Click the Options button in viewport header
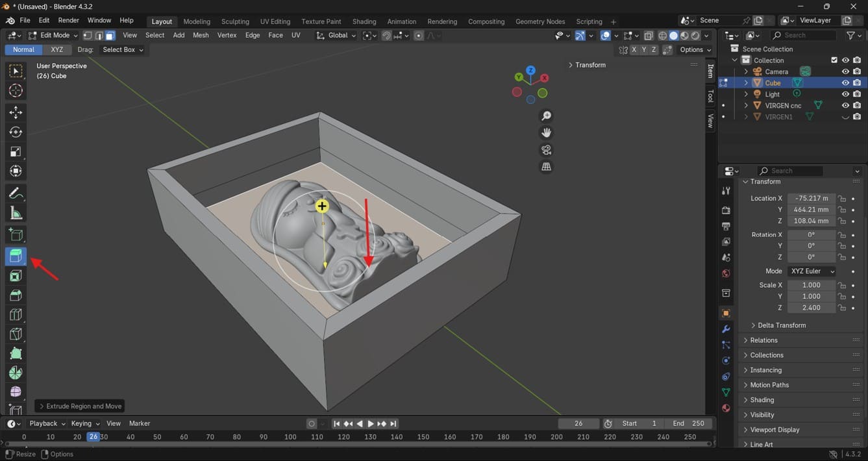Screen dimensions: 868x461 (695, 49)
